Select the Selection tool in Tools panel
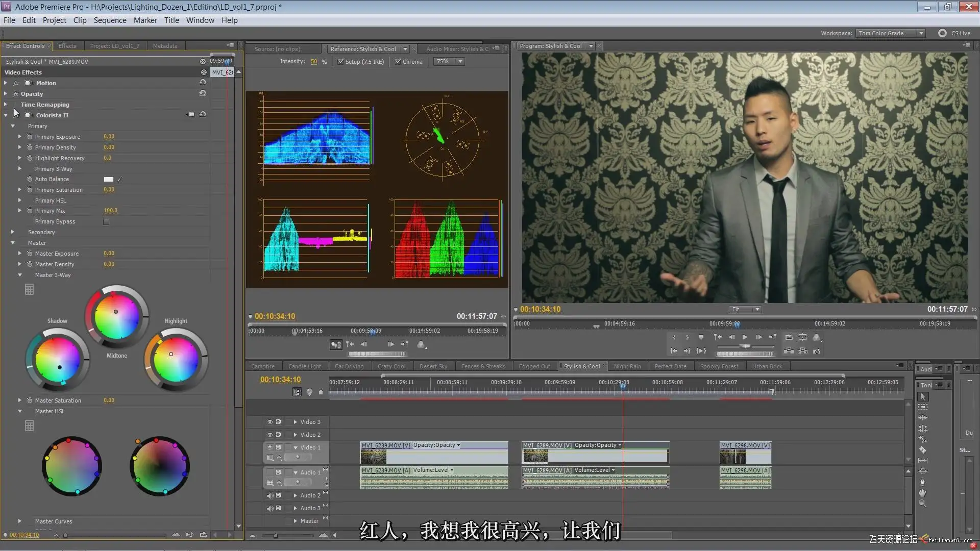The width and height of the screenshot is (980, 551). pyautogui.click(x=923, y=397)
